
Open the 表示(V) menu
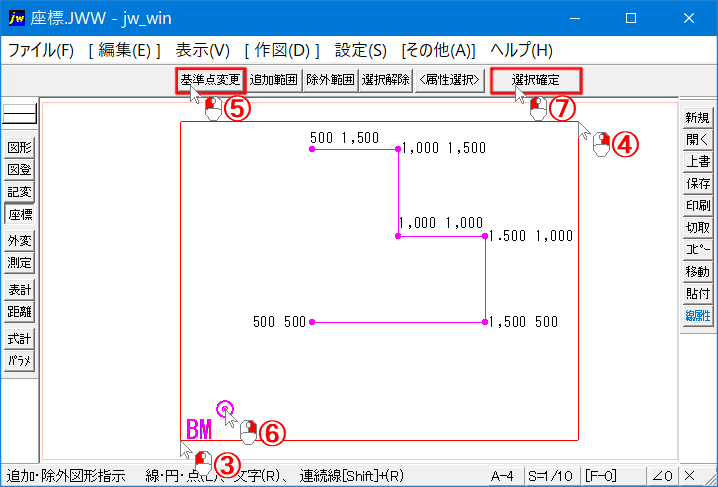(x=202, y=50)
